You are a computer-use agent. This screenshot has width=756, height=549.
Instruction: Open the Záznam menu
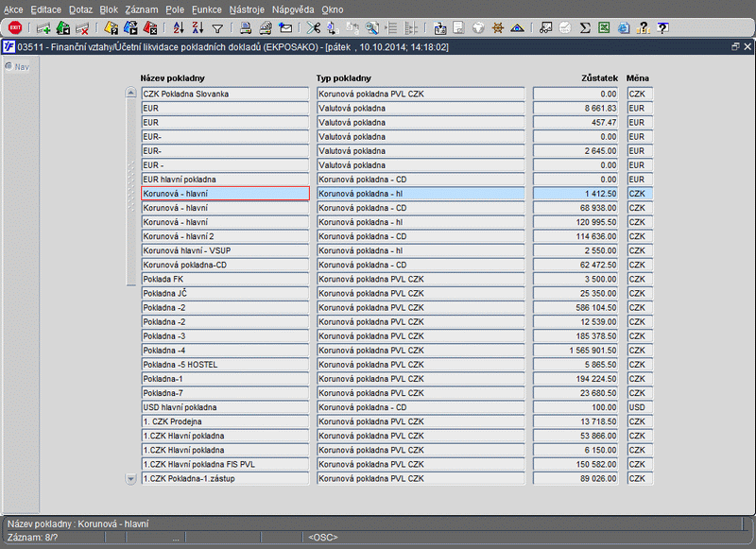(x=141, y=9)
